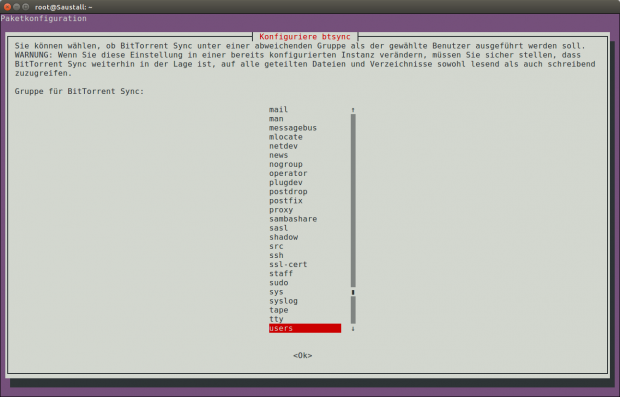620x397 pixels.
Task: Click the Konfiguriere btsync dialog title
Action: 305,37
